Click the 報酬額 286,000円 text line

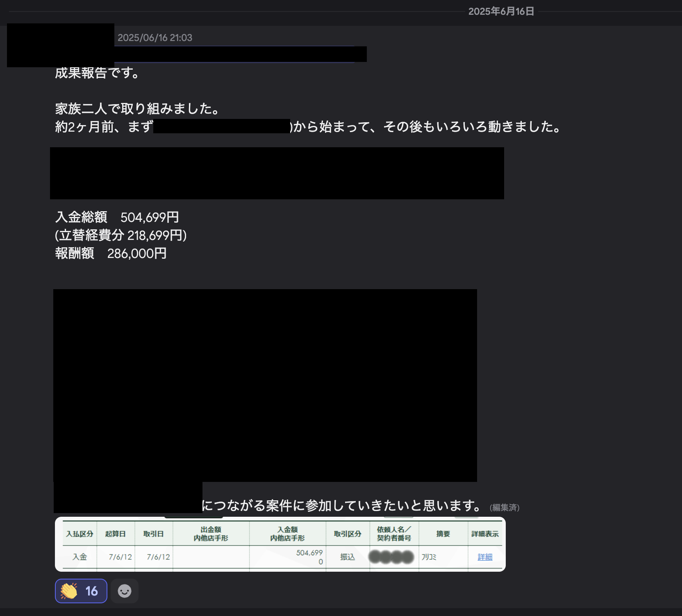click(x=111, y=253)
